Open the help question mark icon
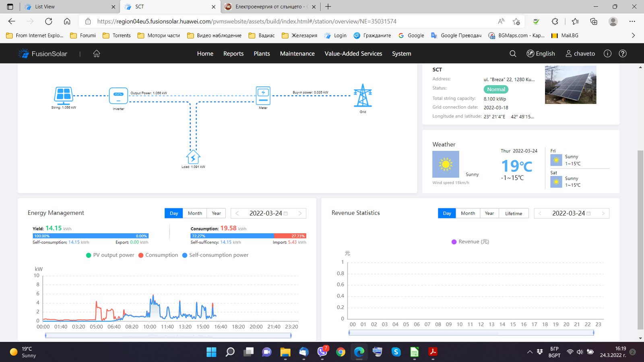 [622, 53]
